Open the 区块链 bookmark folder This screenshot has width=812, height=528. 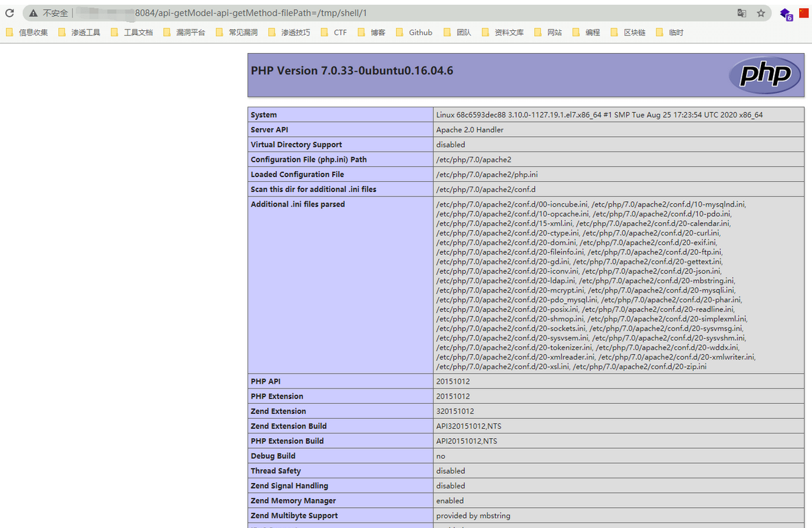coord(628,32)
